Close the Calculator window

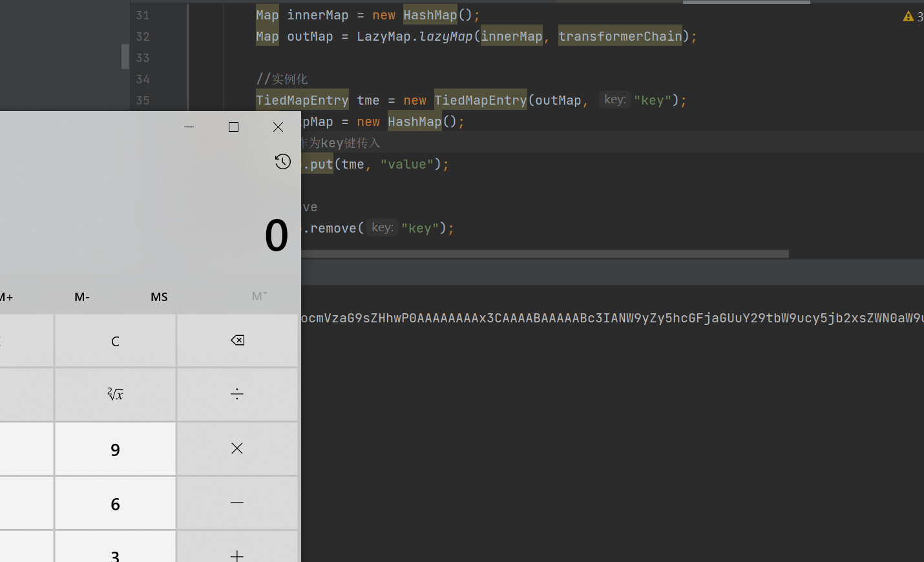pyautogui.click(x=278, y=127)
